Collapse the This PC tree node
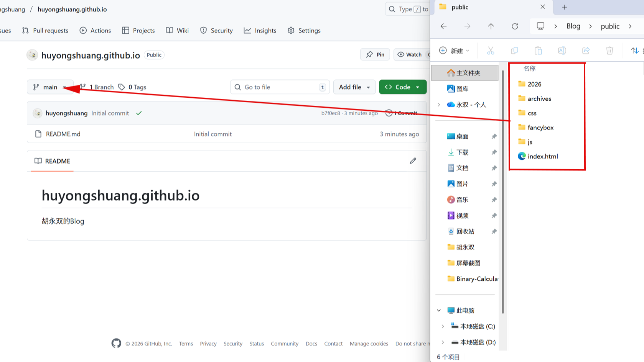644x362 pixels. [439, 310]
